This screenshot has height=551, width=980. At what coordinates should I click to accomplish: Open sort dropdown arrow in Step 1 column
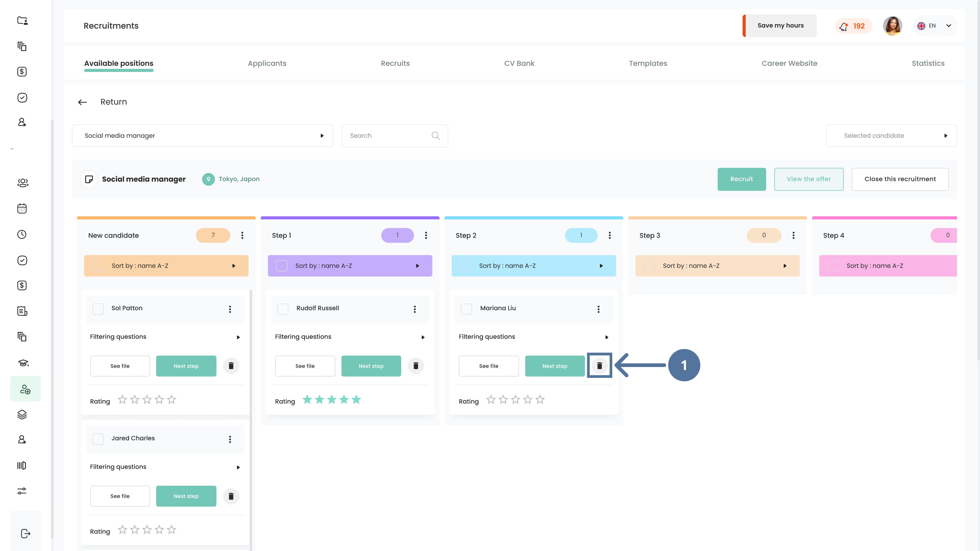[x=418, y=266]
